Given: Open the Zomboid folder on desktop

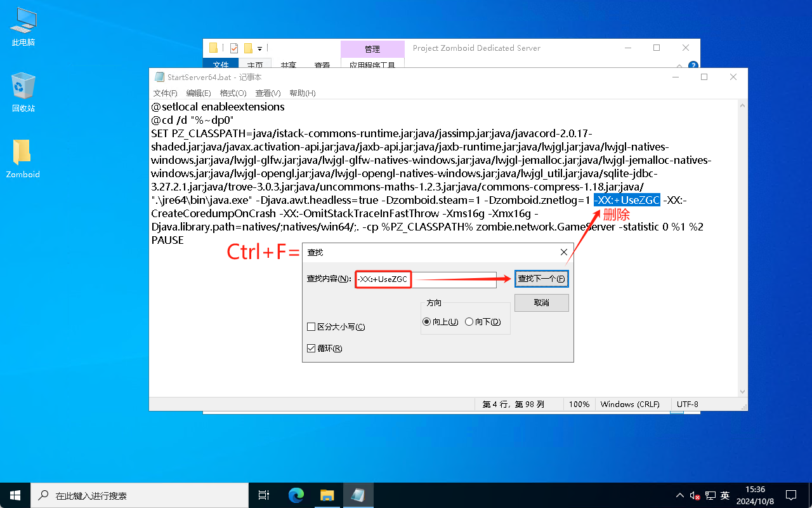Looking at the screenshot, I should (x=23, y=159).
